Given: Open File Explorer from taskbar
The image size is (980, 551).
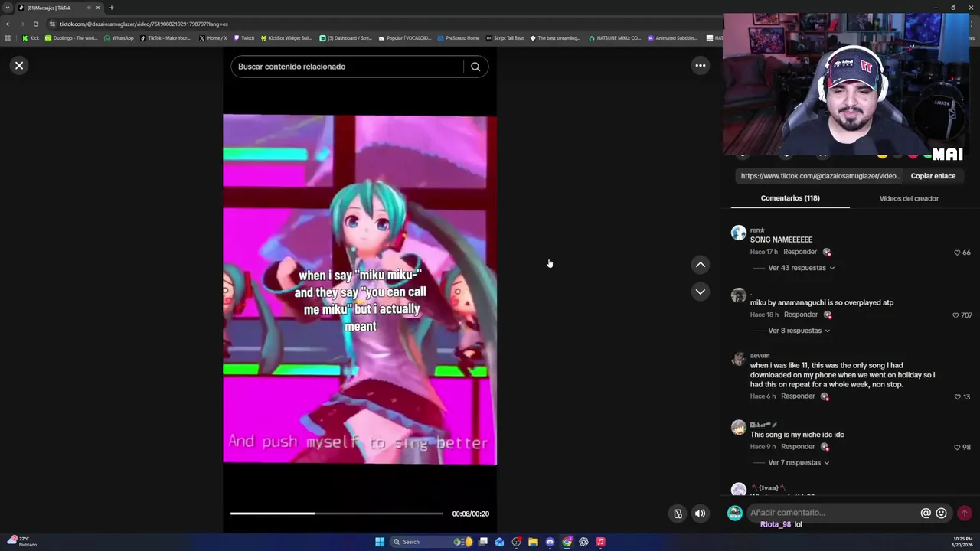Looking at the screenshot, I should (533, 542).
